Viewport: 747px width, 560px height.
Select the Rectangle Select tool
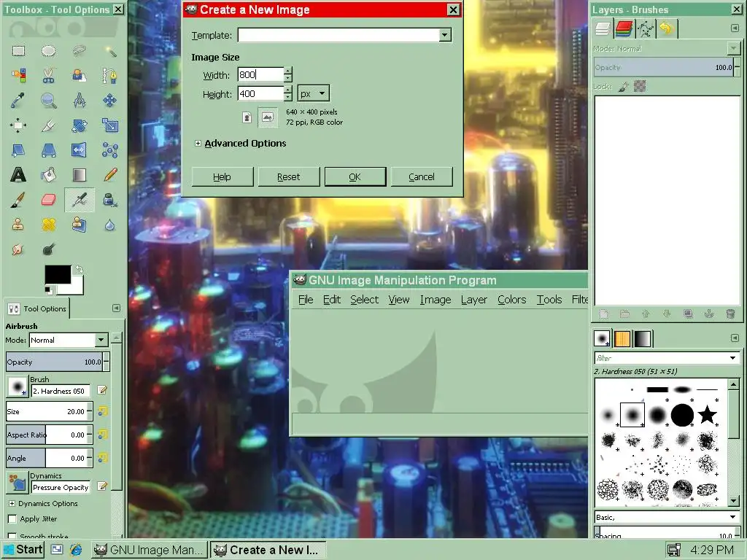tap(18, 51)
